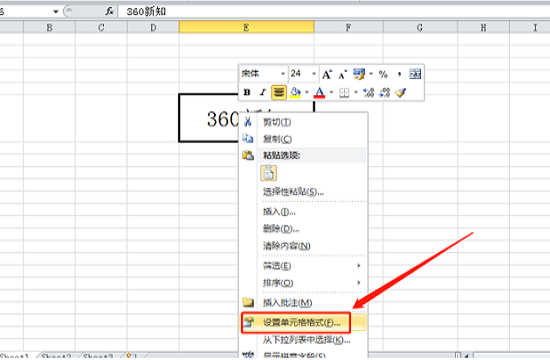550x360 pixels.
Task: Click the decrease decimal icon
Action: [x=385, y=93]
